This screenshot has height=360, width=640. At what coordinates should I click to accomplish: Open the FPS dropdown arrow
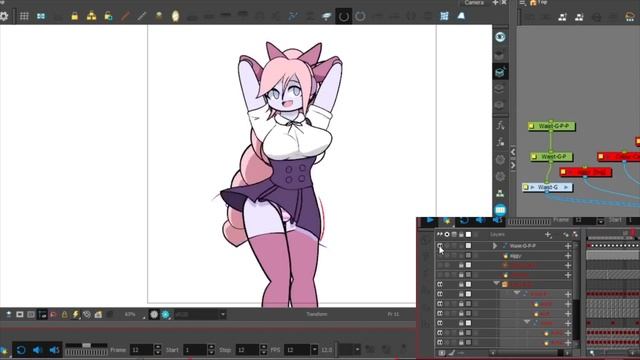click(314, 350)
